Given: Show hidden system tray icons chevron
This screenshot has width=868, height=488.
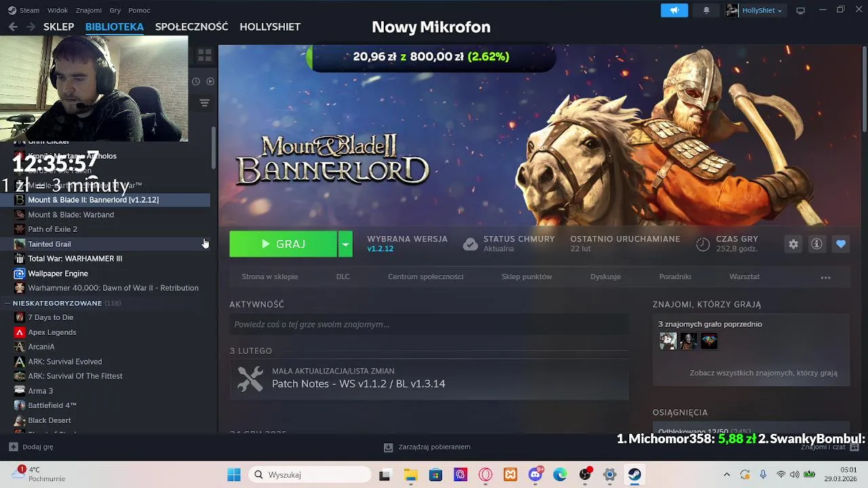Looking at the screenshot, I should click(x=727, y=474).
